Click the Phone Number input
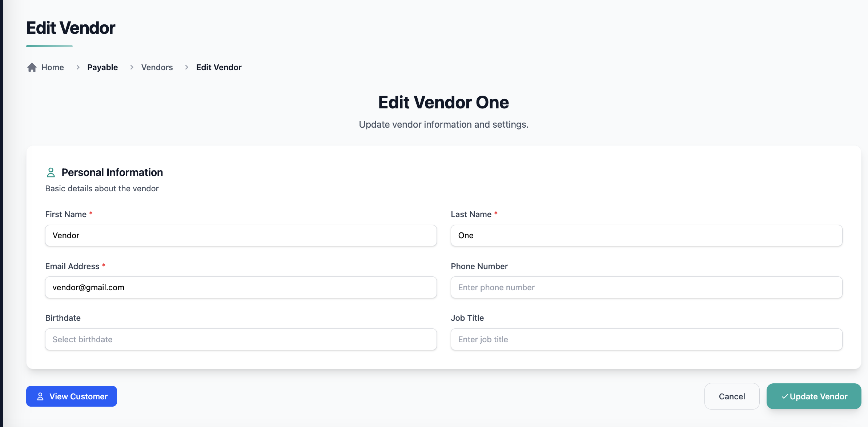The width and height of the screenshot is (868, 427). [x=646, y=287]
